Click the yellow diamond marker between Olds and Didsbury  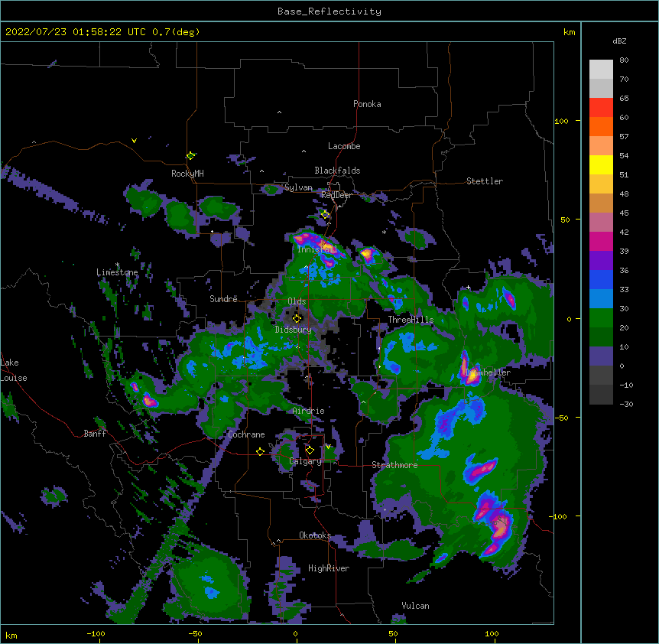click(x=297, y=318)
